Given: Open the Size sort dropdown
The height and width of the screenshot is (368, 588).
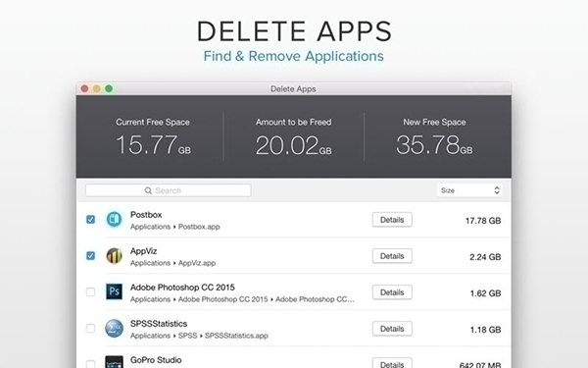Looking at the screenshot, I should tap(469, 190).
